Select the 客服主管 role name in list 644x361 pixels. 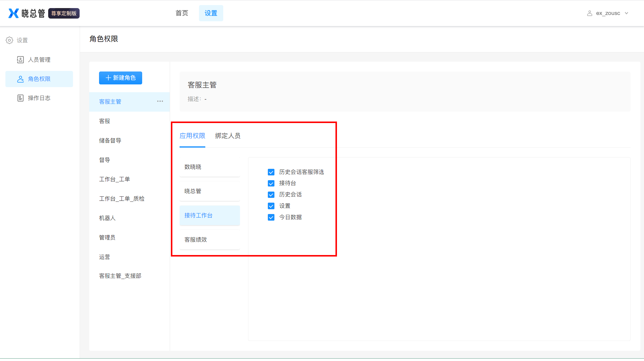point(110,101)
